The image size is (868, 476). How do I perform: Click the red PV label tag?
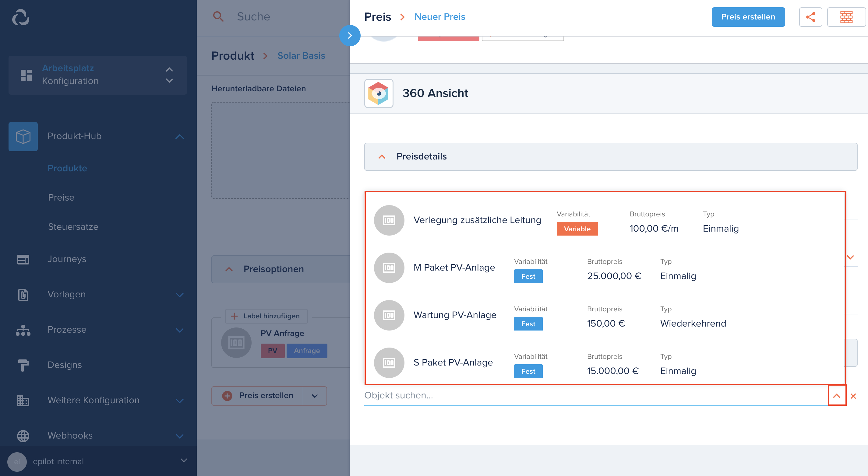(273, 351)
